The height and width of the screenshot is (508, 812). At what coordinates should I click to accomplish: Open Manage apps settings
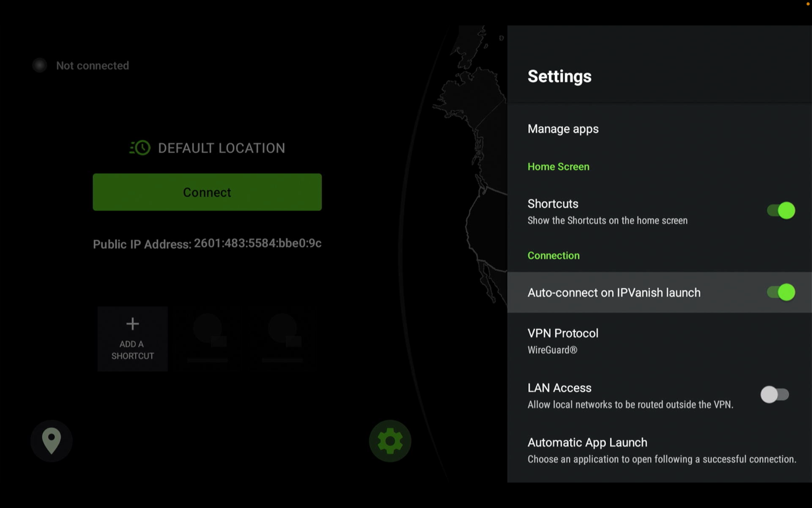659,129
